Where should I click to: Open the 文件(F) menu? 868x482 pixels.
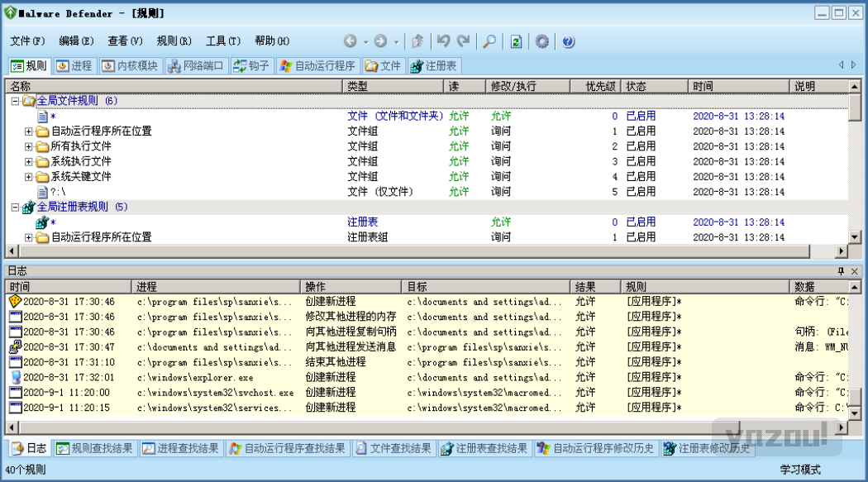[27, 41]
